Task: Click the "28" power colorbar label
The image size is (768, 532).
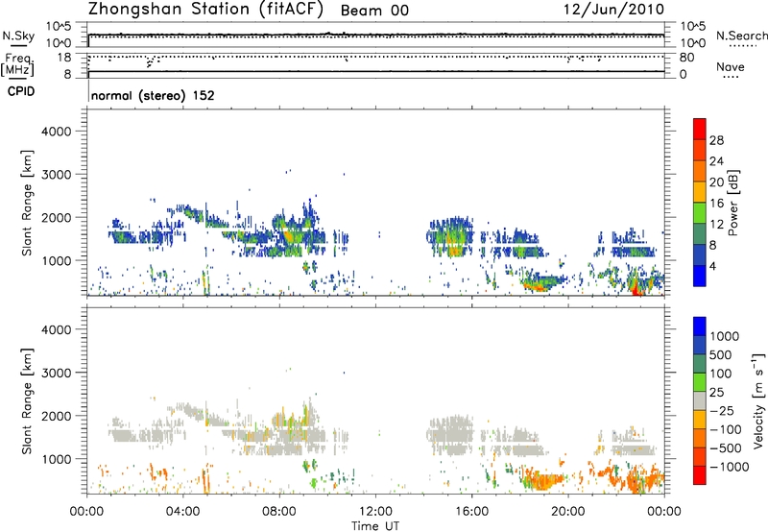Action: point(716,140)
